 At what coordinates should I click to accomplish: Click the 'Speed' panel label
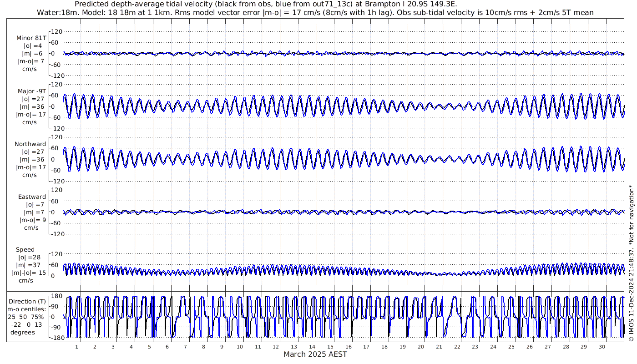pyautogui.click(x=25, y=250)
